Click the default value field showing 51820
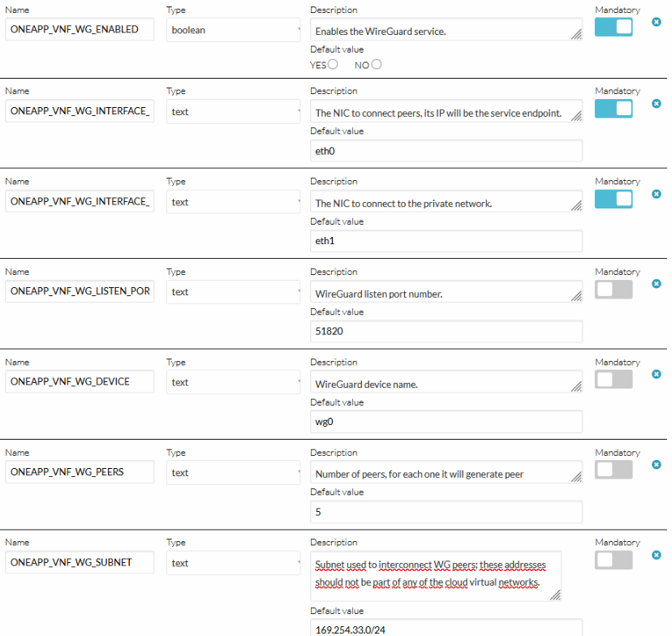The image size is (672, 636). tap(446, 332)
